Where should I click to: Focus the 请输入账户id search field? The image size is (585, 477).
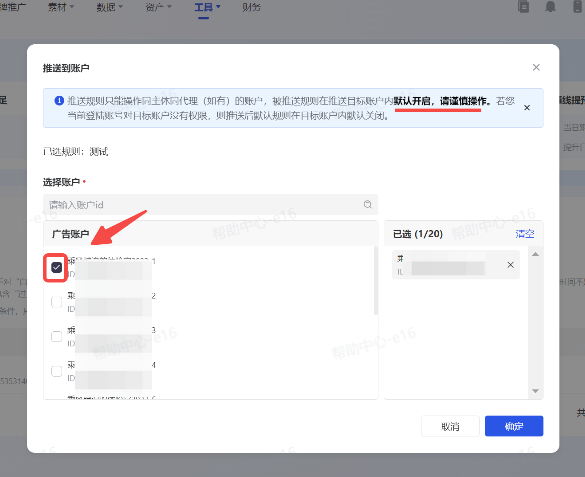click(x=210, y=204)
